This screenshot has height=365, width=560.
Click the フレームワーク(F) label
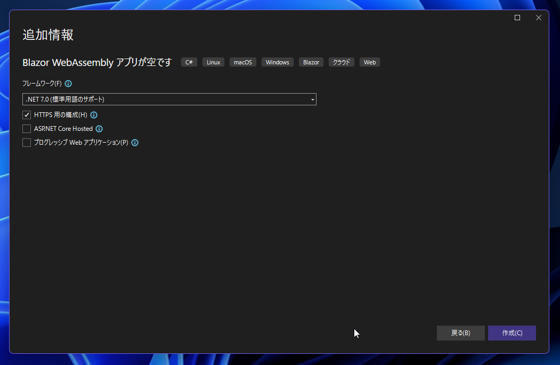(x=42, y=84)
